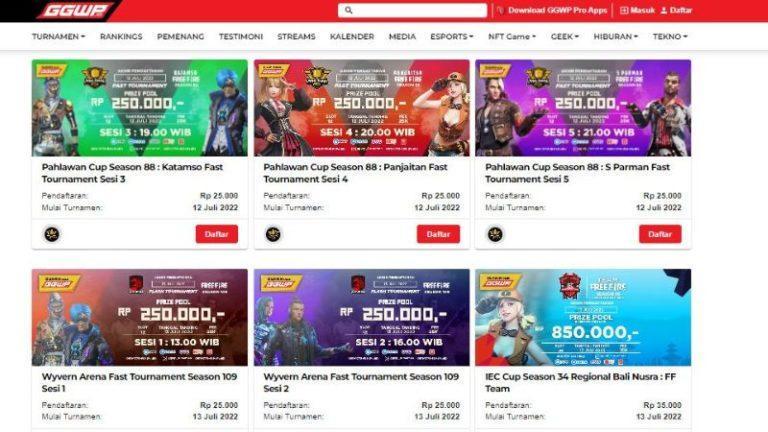Click the search magnifier icon

point(349,10)
